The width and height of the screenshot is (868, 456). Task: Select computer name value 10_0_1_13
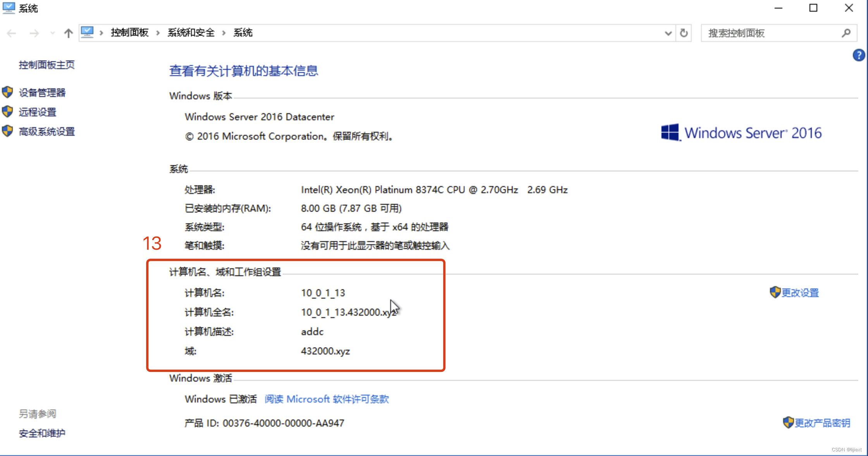[x=323, y=293]
